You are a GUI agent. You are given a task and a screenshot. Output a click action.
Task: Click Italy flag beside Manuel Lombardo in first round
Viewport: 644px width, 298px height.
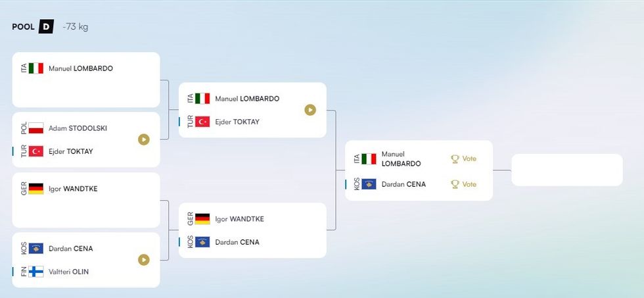coord(35,68)
